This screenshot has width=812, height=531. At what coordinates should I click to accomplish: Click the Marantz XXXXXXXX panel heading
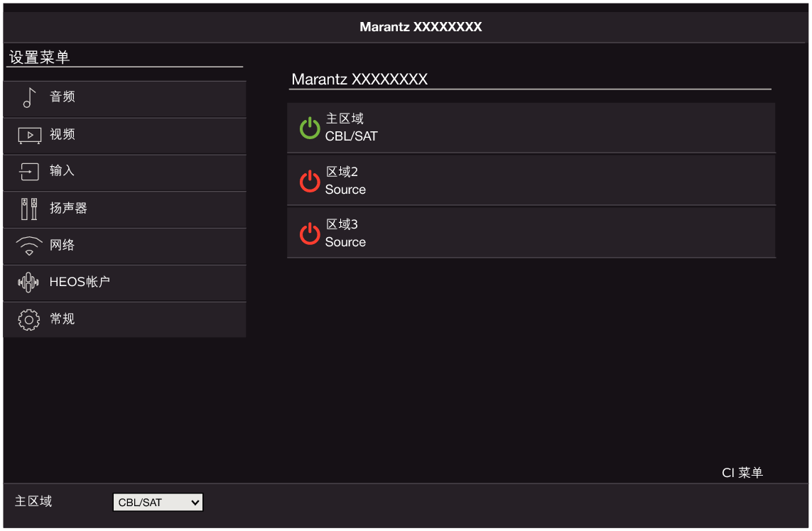point(359,80)
